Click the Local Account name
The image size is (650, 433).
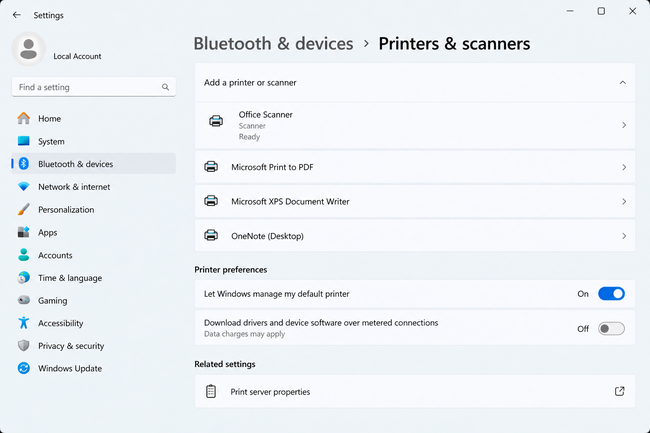point(77,56)
